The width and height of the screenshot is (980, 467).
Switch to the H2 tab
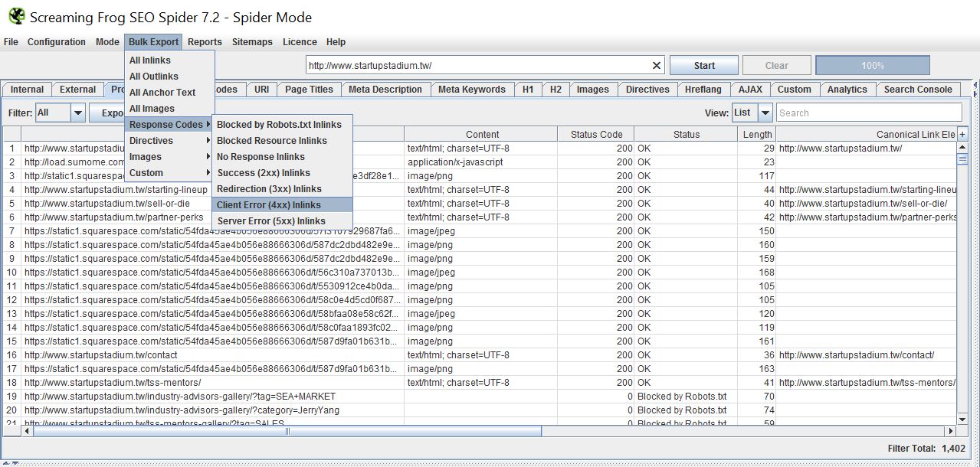pos(556,90)
